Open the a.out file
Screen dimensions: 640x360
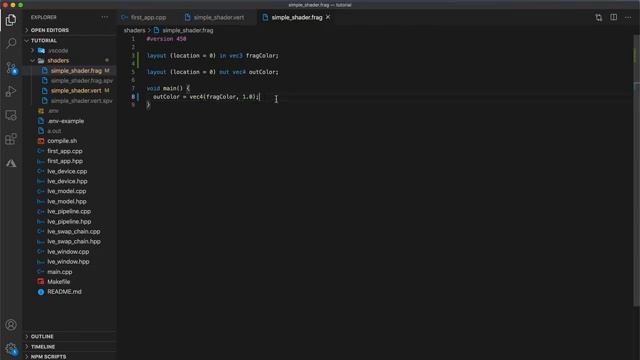tap(70, 131)
